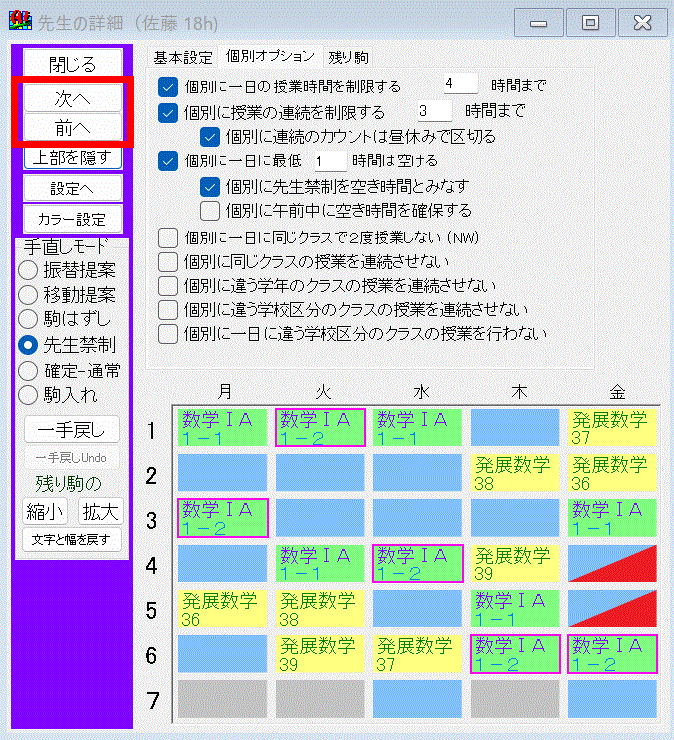The height and width of the screenshot is (740, 674).
Task: Select Thursday period 5 数学IA 1-1 cell
Action: [x=515, y=608]
